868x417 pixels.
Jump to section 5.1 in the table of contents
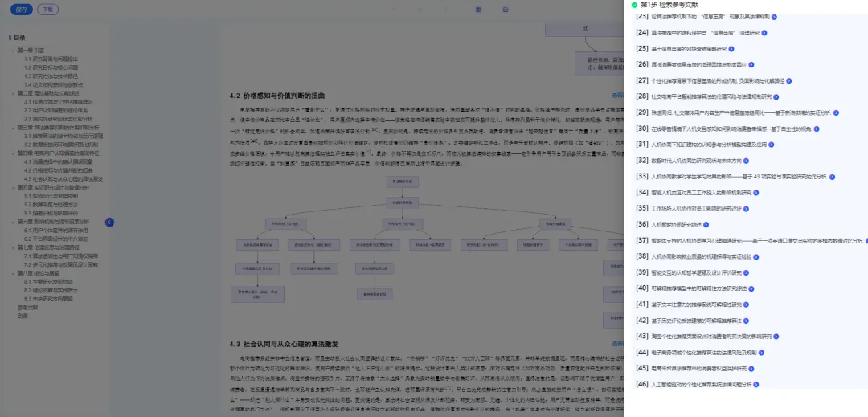(x=51, y=196)
